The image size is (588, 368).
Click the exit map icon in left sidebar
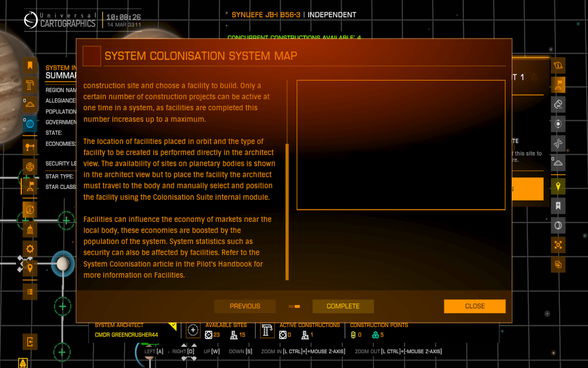(30, 342)
